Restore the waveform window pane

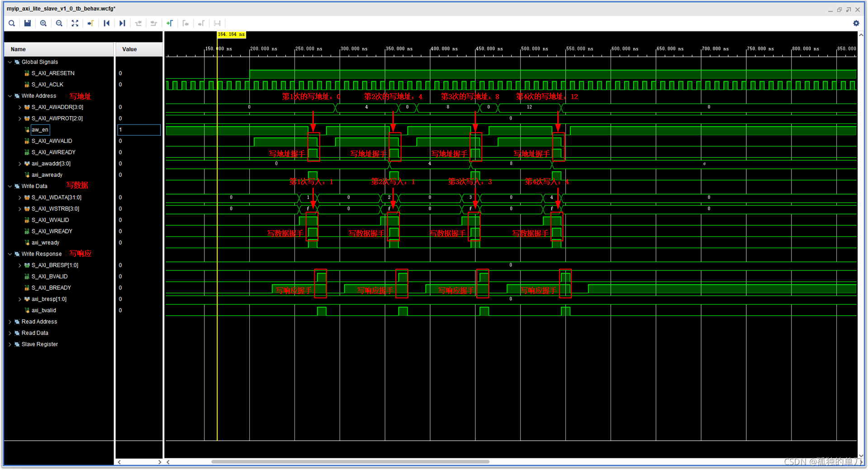(840, 9)
